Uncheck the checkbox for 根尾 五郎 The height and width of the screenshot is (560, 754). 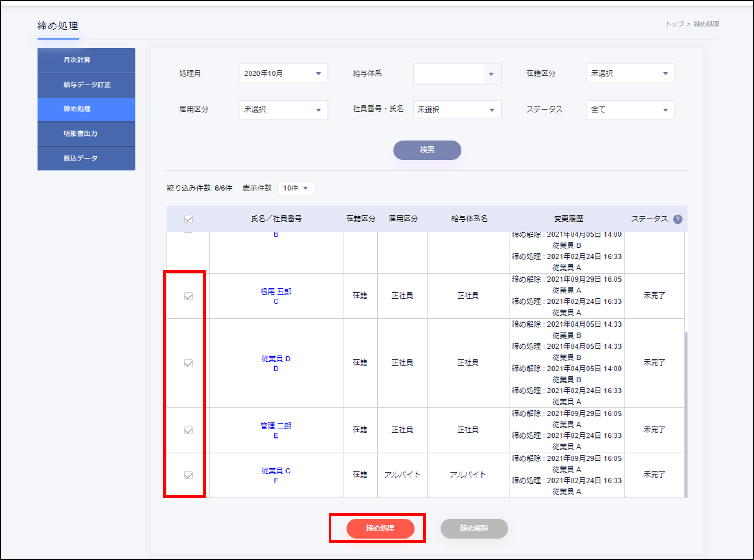click(188, 296)
